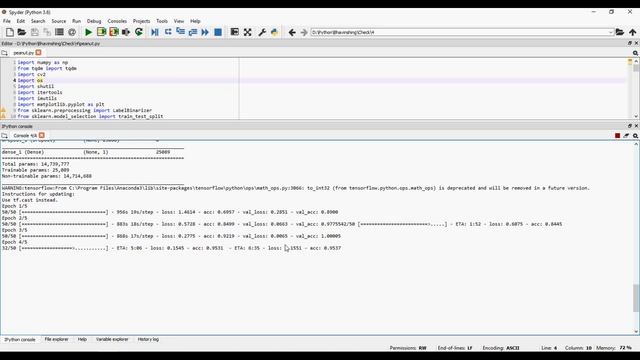This screenshot has height=360, width=640.
Task: Stop the running console with red square
Action: click(618, 136)
